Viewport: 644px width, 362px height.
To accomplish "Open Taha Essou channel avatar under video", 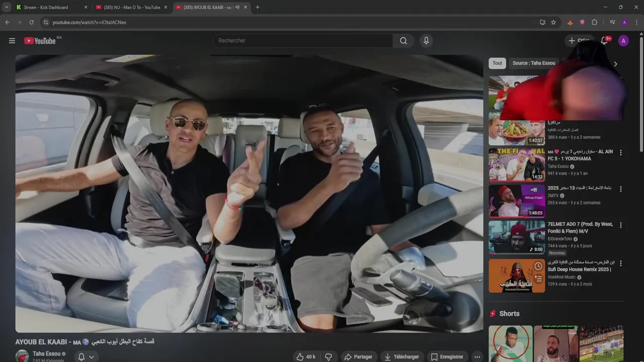I will (22, 356).
